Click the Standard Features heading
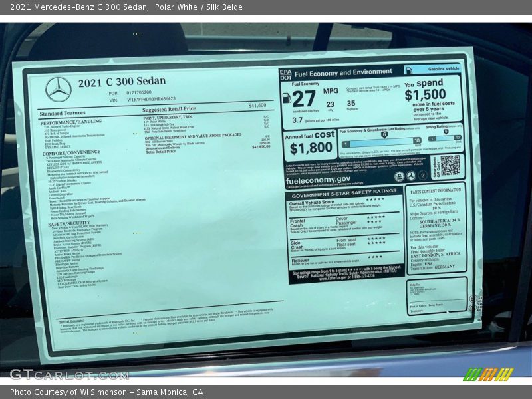Screen dimensions: 532x399 (63, 113)
